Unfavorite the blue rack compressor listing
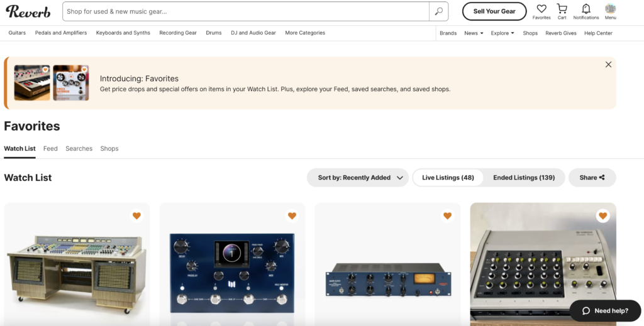 [x=447, y=216]
